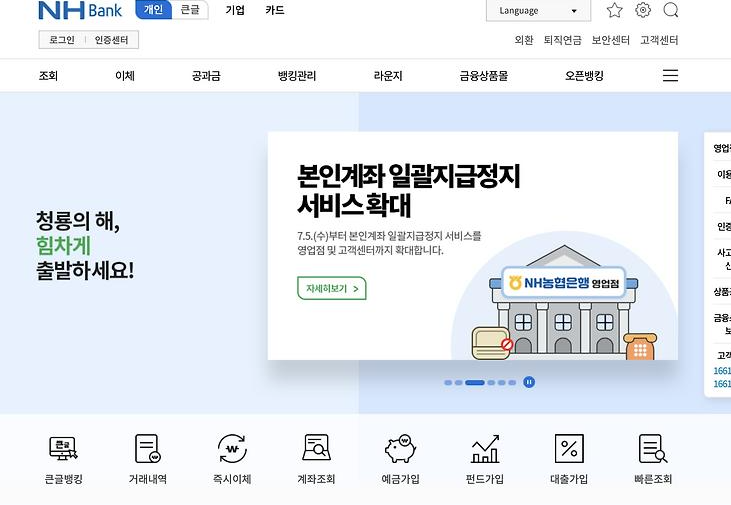The width and height of the screenshot is (731, 505).
Task: Click the NH농협은행 영업점 building illustration
Action: 564,302
